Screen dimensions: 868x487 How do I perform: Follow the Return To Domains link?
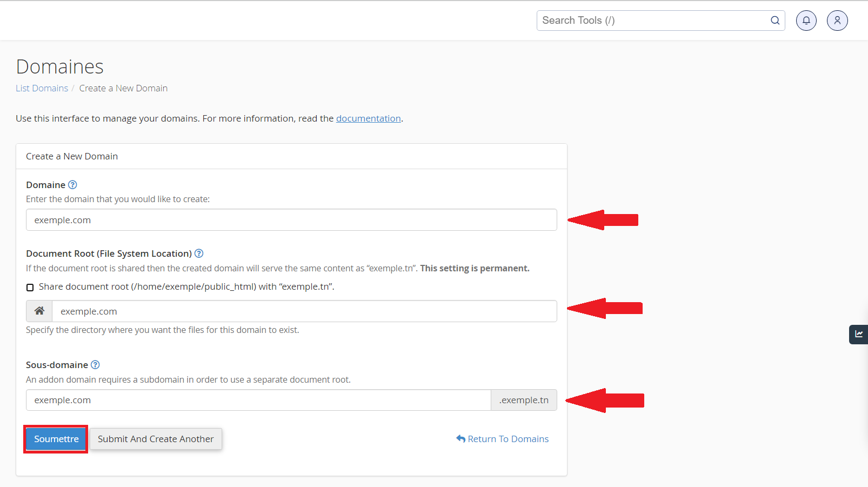502,439
